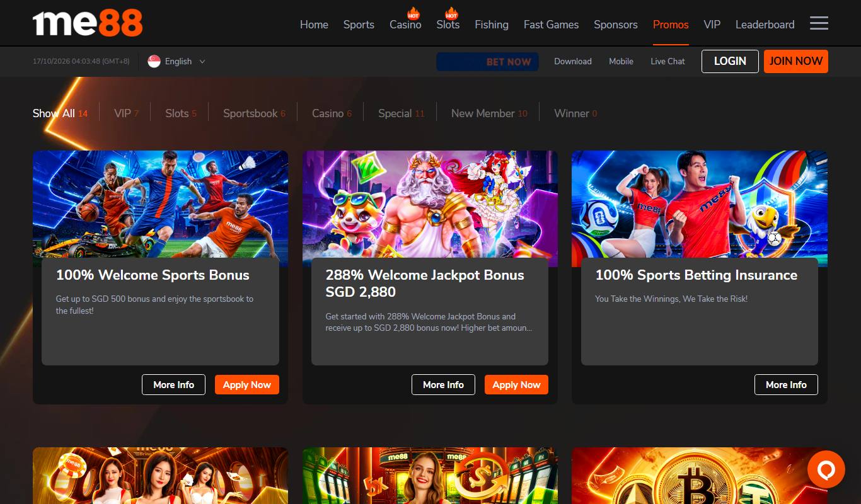Filter promotions by Slots tab
Viewport: 861px width, 504px height.
pos(181,113)
